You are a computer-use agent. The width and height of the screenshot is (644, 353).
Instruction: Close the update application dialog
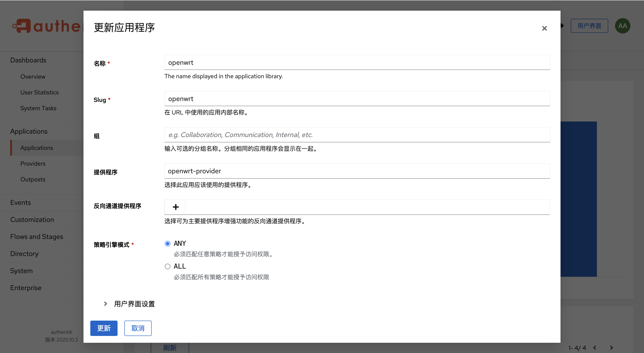coord(544,28)
